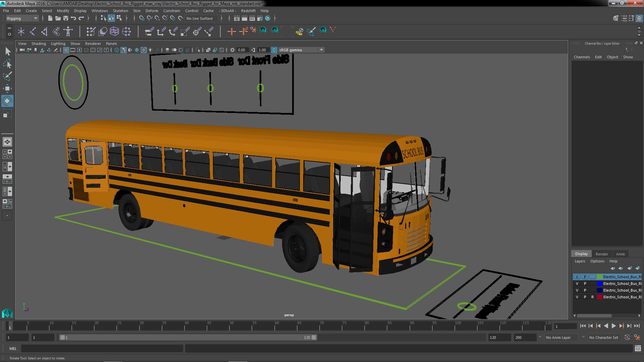Switch to the Render layer tab
Image resolution: width=644 pixels, height=362 pixels.
(602, 254)
